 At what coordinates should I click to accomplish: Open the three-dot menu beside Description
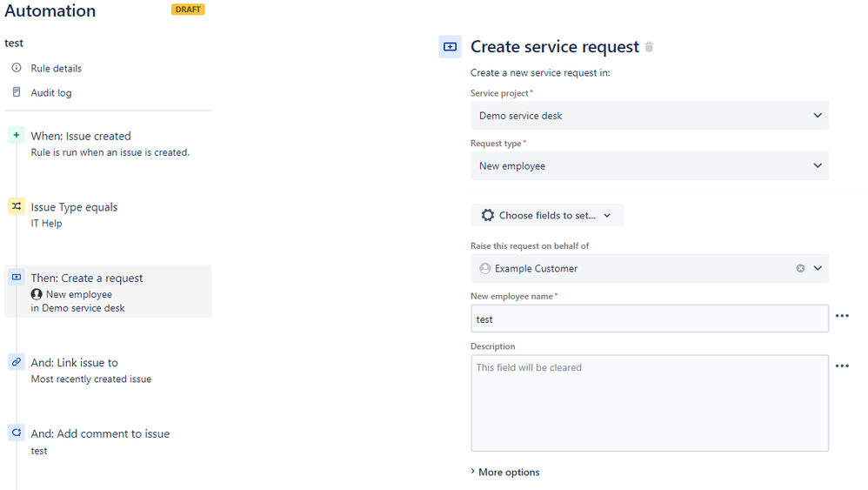[x=842, y=366]
